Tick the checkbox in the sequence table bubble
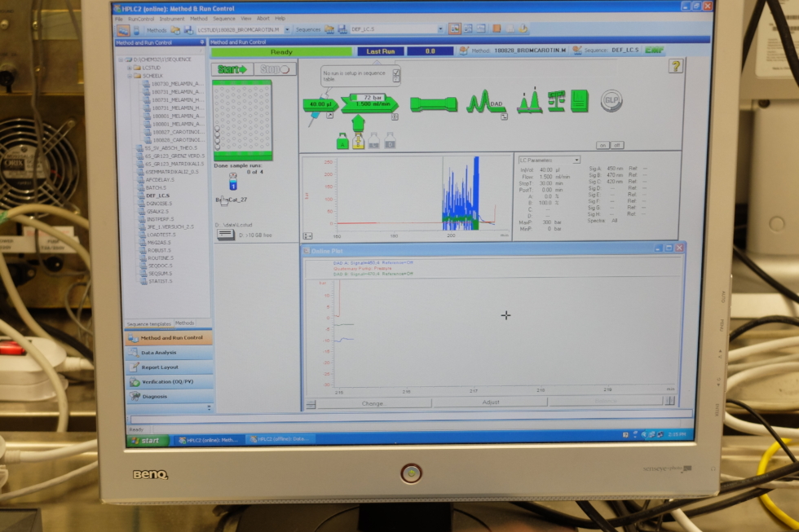This screenshot has width=799, height=532. tap(396, 73)
